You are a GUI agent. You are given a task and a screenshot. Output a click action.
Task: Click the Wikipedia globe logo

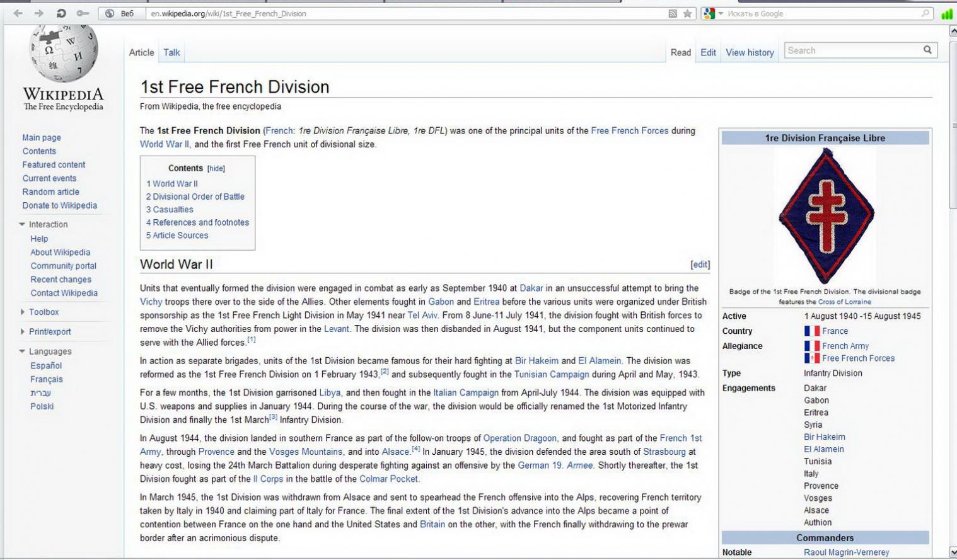tap(63, 53)
